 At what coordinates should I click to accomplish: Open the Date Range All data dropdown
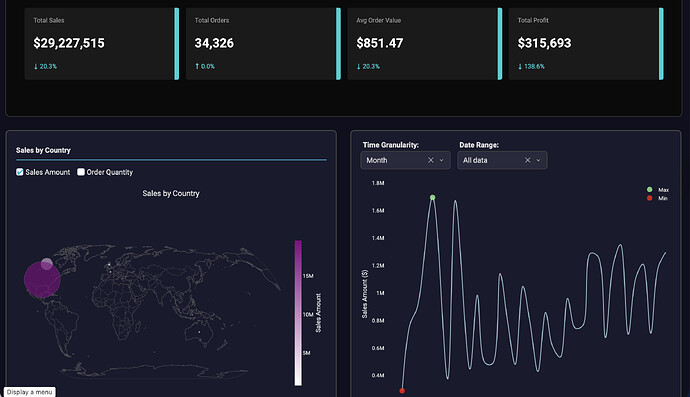(502, 160)
